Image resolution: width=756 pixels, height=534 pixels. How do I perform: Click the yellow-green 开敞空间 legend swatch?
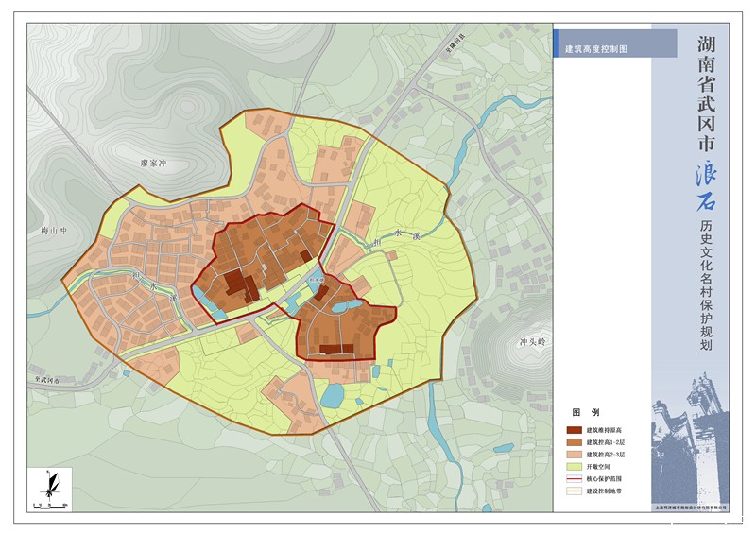(574, 467)
